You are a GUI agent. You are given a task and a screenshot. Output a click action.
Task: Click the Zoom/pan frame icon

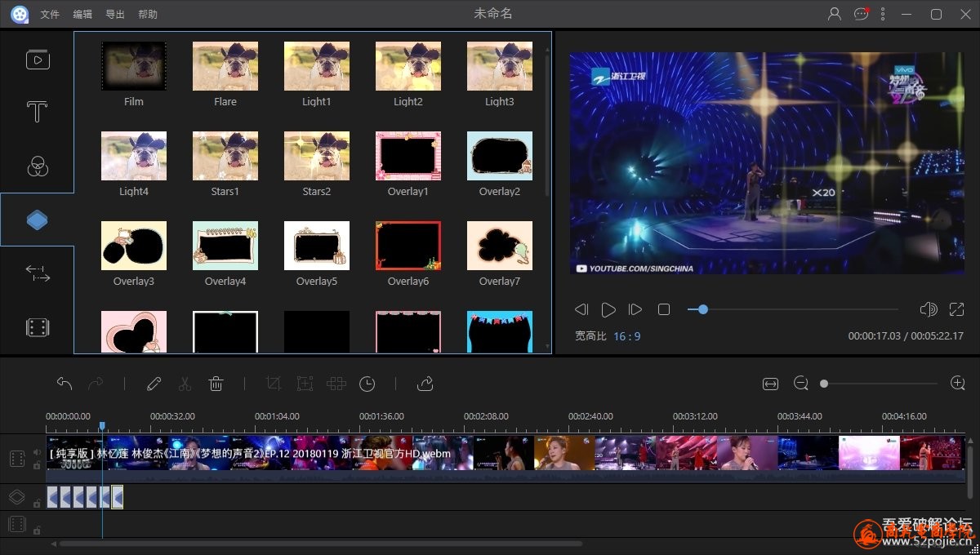click(x=305, y=384)
